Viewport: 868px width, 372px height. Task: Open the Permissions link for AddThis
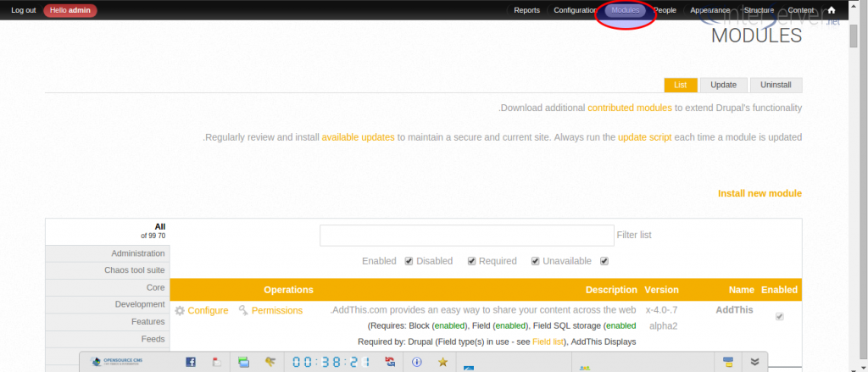277,310
